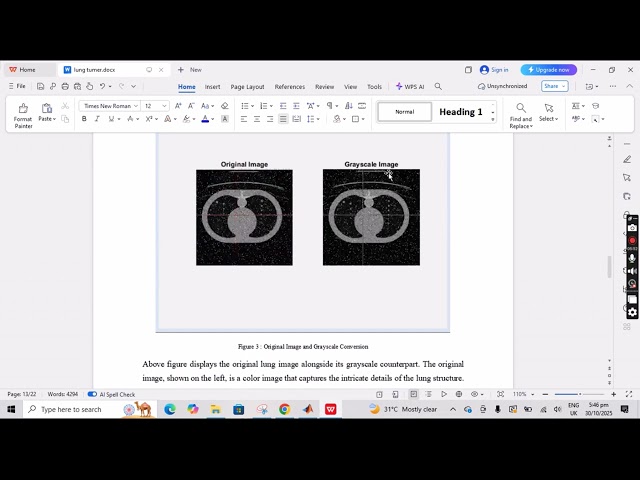
Task: Toggle show paragraph marks
Action: (x=329, y=106)
